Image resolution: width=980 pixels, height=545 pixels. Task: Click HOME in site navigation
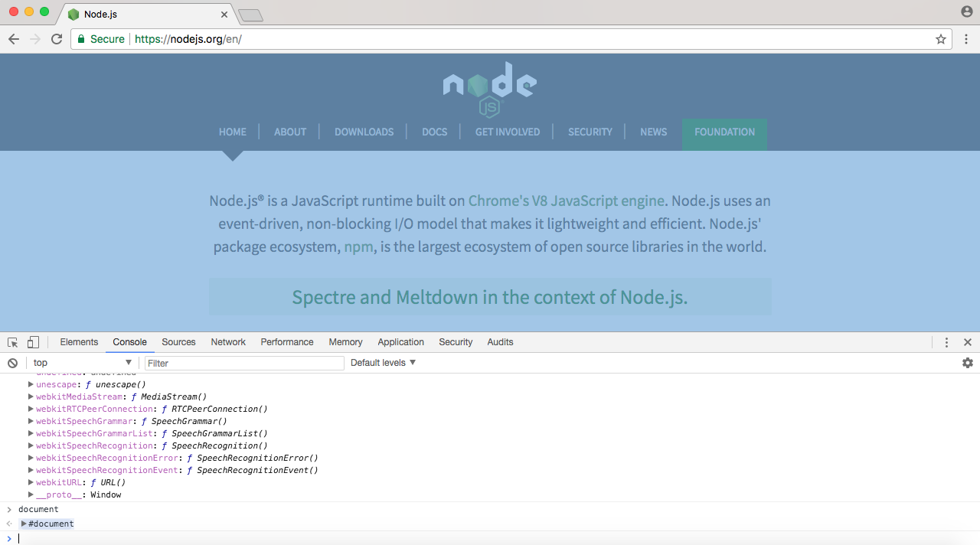(x=233, y=132)
